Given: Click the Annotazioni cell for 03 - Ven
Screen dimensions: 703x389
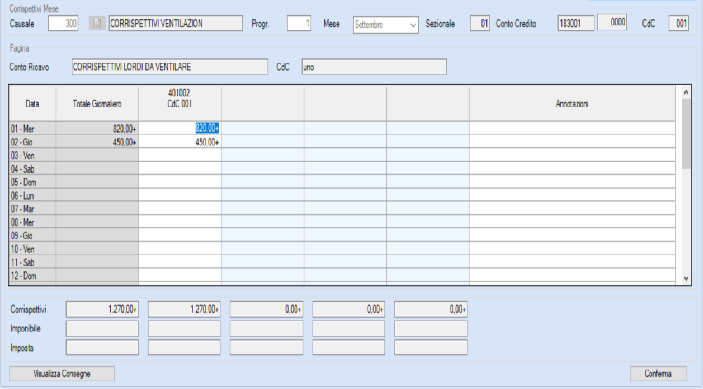Looking at the screenshot, I should [x=572, y=156].
